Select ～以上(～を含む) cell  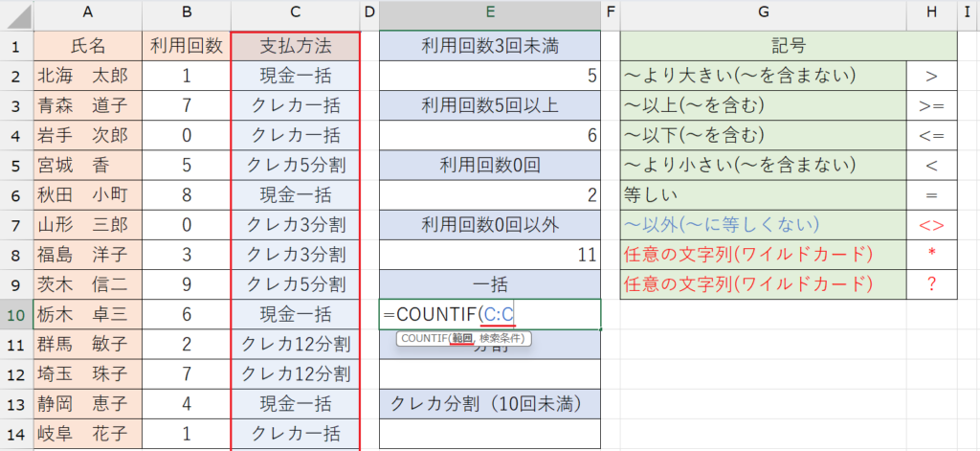(x=763, y=105)
